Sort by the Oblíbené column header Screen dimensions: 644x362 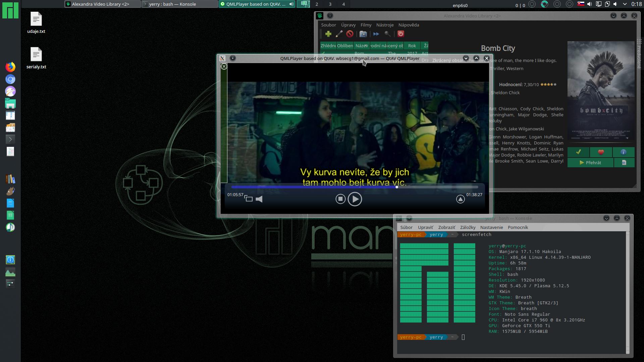coord(345,46)
